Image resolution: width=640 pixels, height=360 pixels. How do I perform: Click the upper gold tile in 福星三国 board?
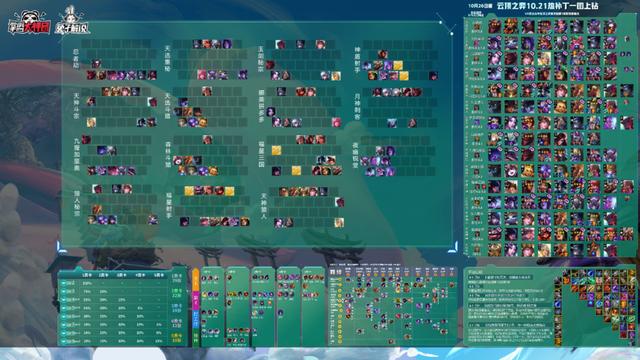tap(276, 150)
